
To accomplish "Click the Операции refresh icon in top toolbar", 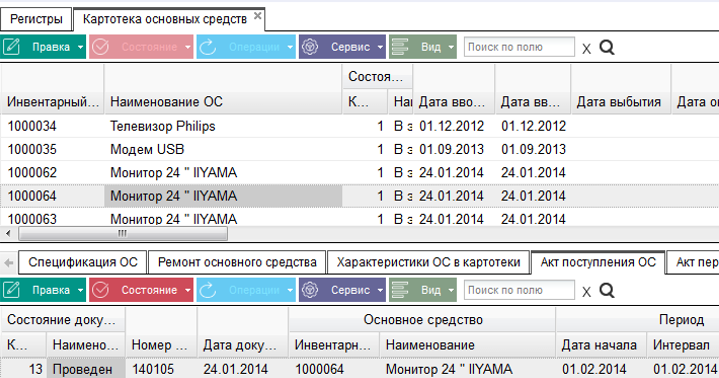I will coord(208,47).
